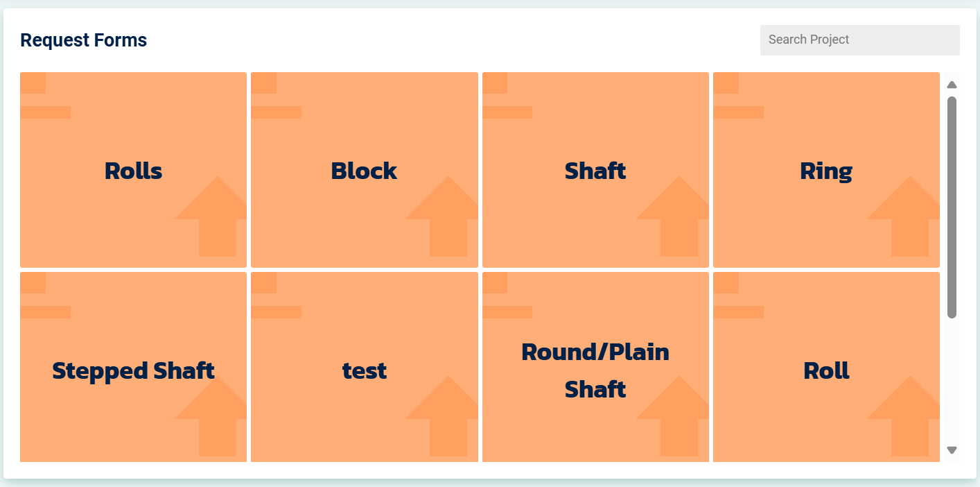Image resolution: width=980 pixels, height=487 pixels.
Task: Click the scrollbar down arrow
Action: [x=952, y=450]
